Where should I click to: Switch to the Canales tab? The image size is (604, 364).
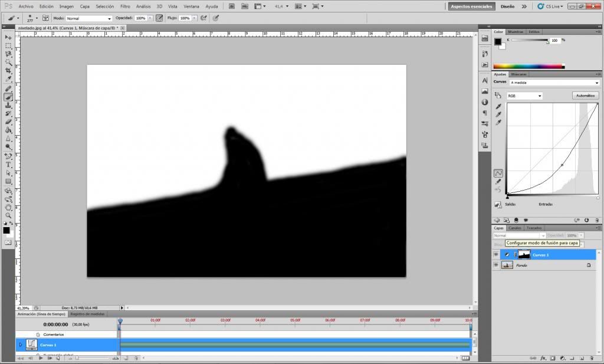coord(514,228)
